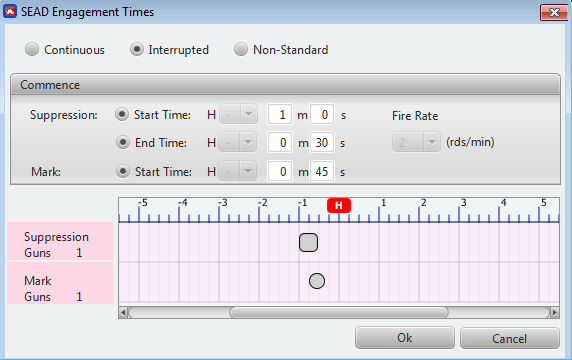Open the Mark Start Time H dropdown
572x360 pixels.
click(x=238, y=171)
